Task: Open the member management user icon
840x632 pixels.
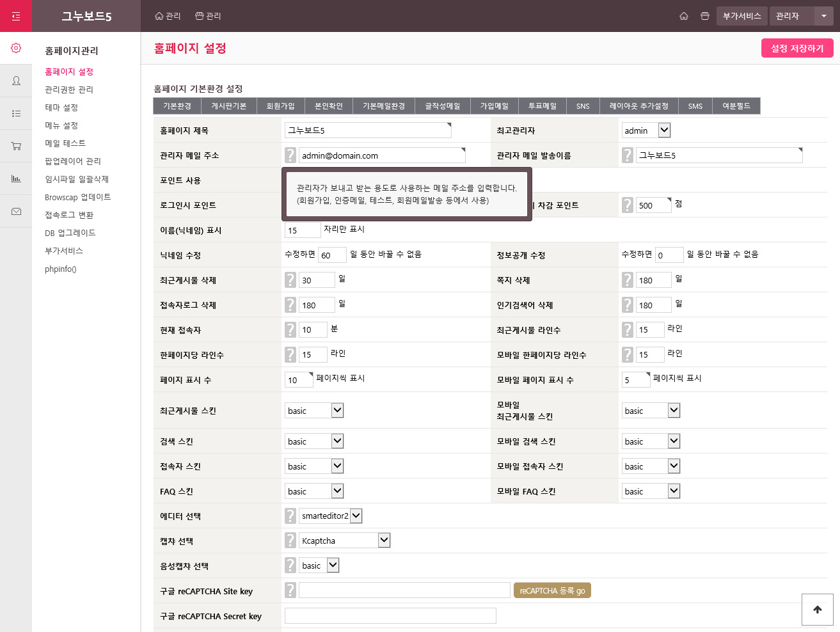Action: (16, 81)
